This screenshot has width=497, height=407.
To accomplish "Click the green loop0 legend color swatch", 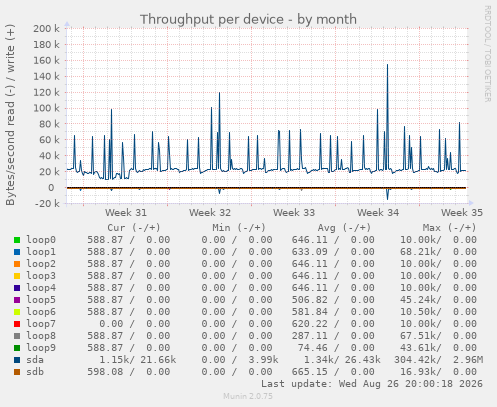I will [17, 240].
